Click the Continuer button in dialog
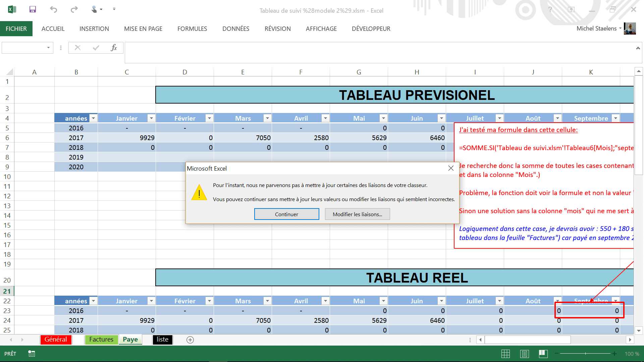This screenshot has height=362, width=644. click(x=286, y=214)
